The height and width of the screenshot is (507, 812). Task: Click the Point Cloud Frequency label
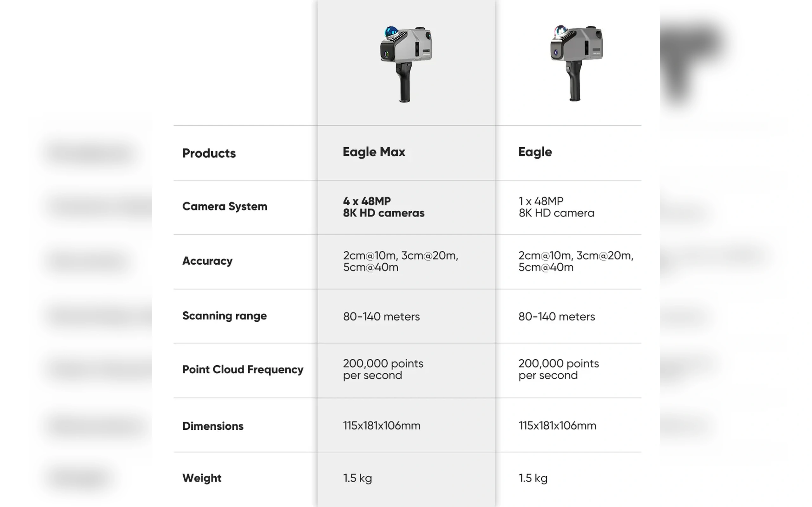click(243, 369)
